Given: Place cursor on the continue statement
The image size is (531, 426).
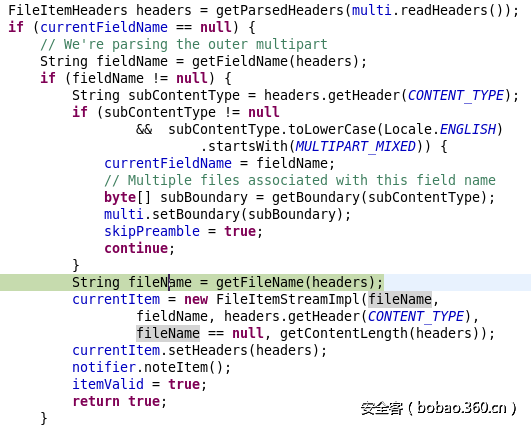Looking at the screenshot, I should click(x=139, y=248).
